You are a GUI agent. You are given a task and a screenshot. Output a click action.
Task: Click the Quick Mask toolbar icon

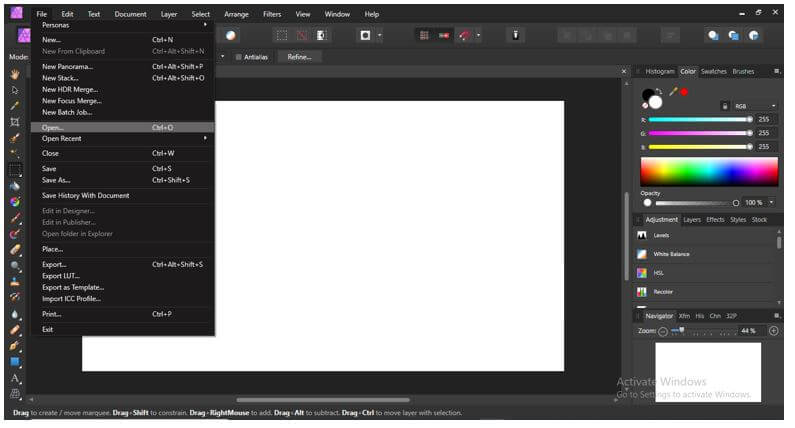(x=365, y=35)
